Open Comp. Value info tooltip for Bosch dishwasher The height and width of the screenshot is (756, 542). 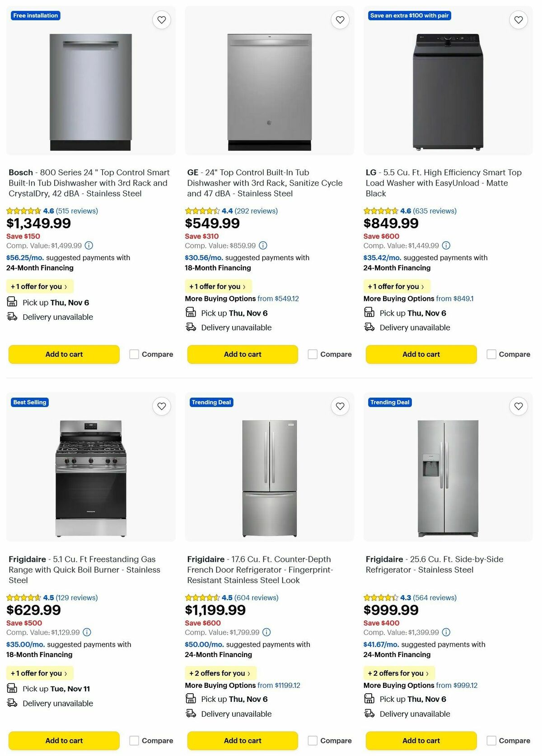point(89,246)
